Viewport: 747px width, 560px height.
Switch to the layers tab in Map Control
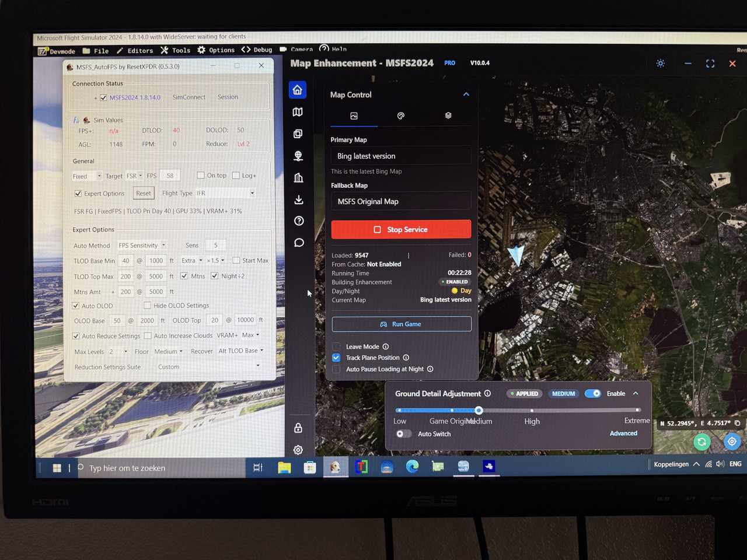tap(448, 116)
